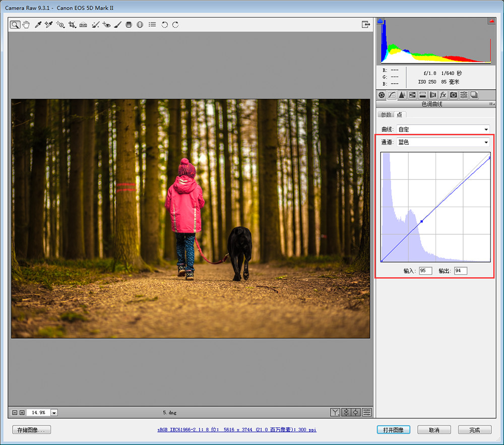This screenshot has width=504, height=445.
Task: Click the 打开图像 button
Action: pyautogui.click(x=393, y=430)
